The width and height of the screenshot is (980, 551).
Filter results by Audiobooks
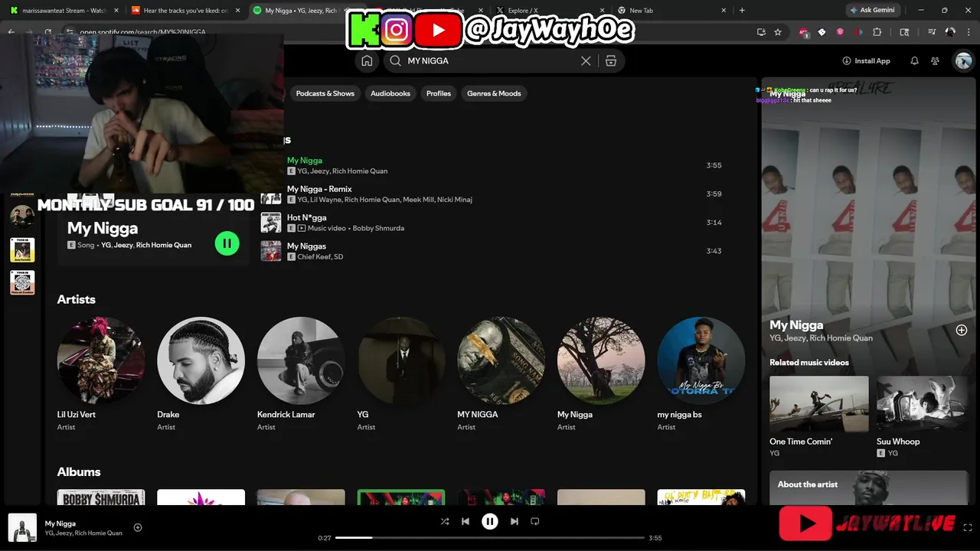pyautogui.click(x=390, y=93)
